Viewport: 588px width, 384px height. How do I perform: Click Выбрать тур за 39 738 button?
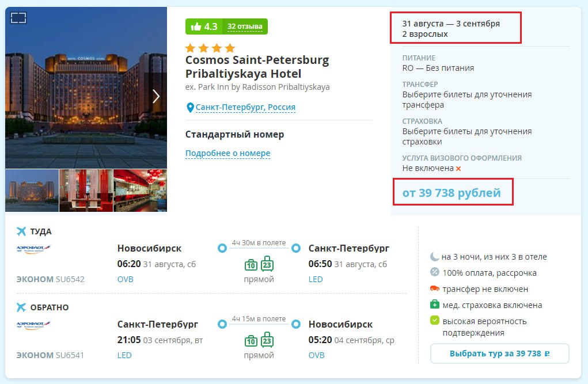click(499, 353)
